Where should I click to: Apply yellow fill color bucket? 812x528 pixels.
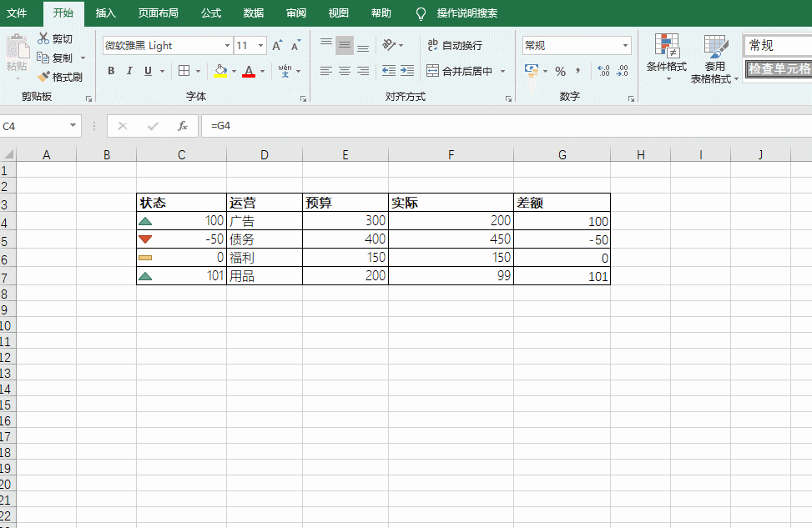click(220, 71)
